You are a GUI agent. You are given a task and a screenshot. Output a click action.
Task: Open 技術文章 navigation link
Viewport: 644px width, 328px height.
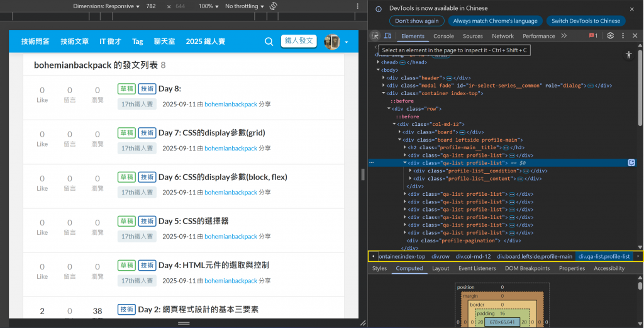(x=75, y=42)
